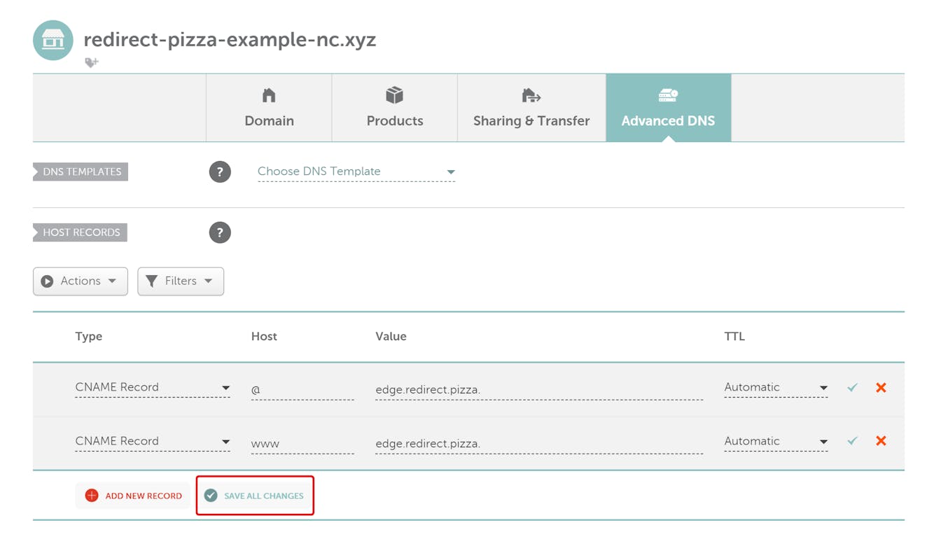Open the Filters dropdown
This screenshot has height=560, width=941.
(x=181, y=281)
